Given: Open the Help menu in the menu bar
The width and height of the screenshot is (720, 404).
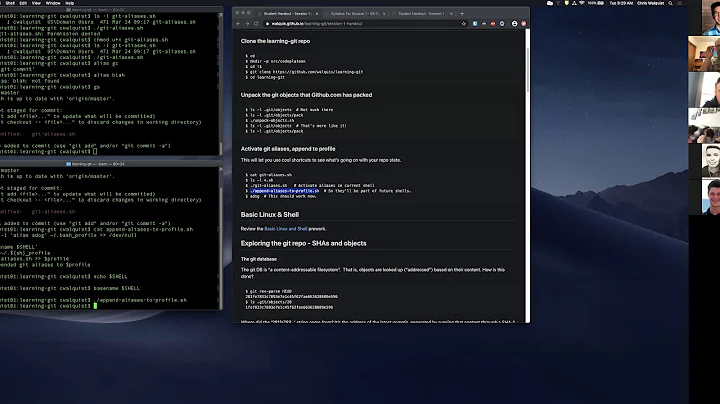Looking at the screenshot, I should pos(70,3).
